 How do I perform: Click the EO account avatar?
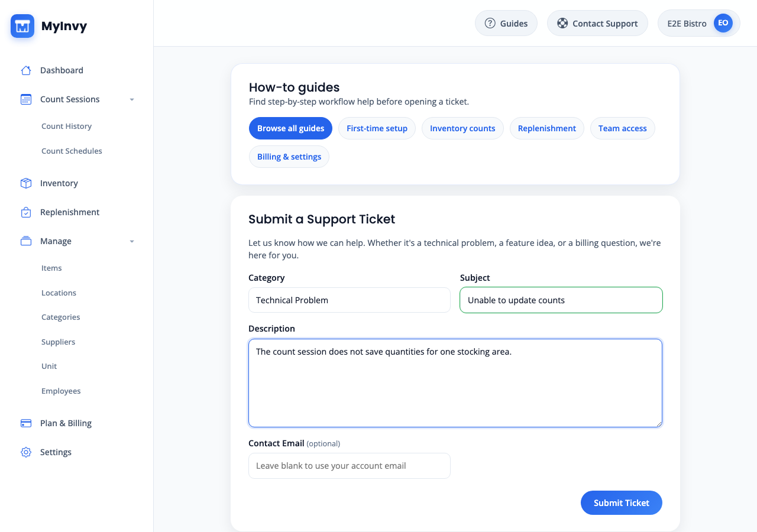pyautogui.click(x=723, y=23)
